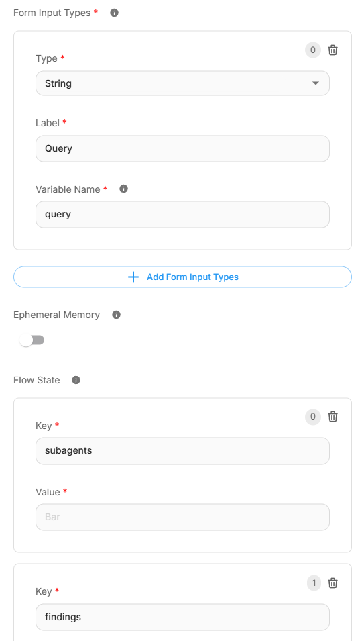Toggle the Ephemeral Memory switch

coord(32,340)
